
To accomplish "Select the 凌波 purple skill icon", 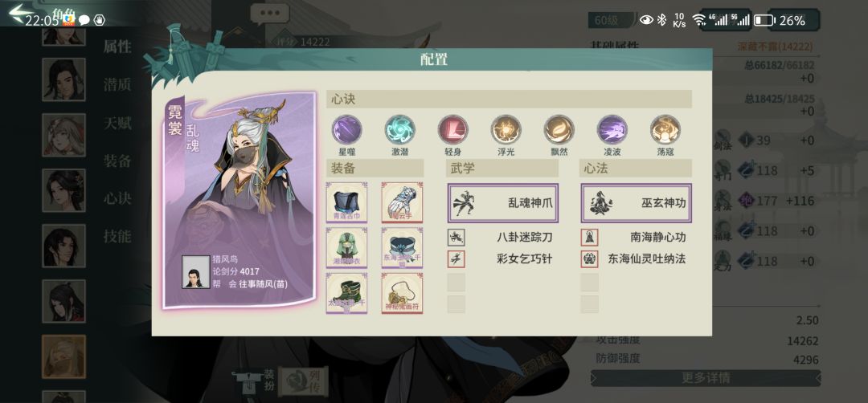I will (612, 130).
